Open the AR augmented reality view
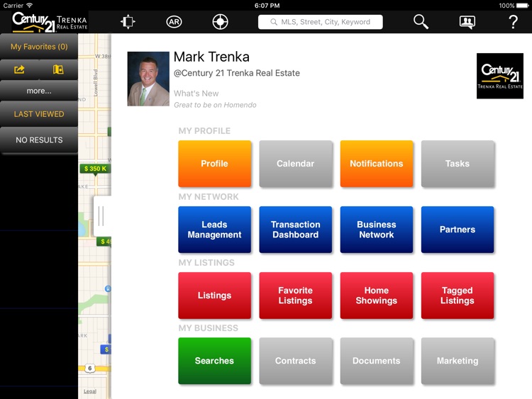Image resolution: width=532 pixels, height=399 pixels. pos(174,22)
